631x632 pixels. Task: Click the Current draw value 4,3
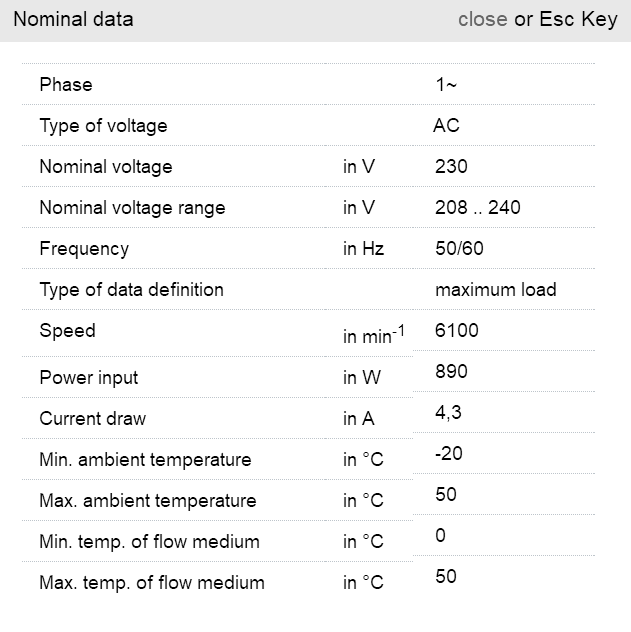448,412
